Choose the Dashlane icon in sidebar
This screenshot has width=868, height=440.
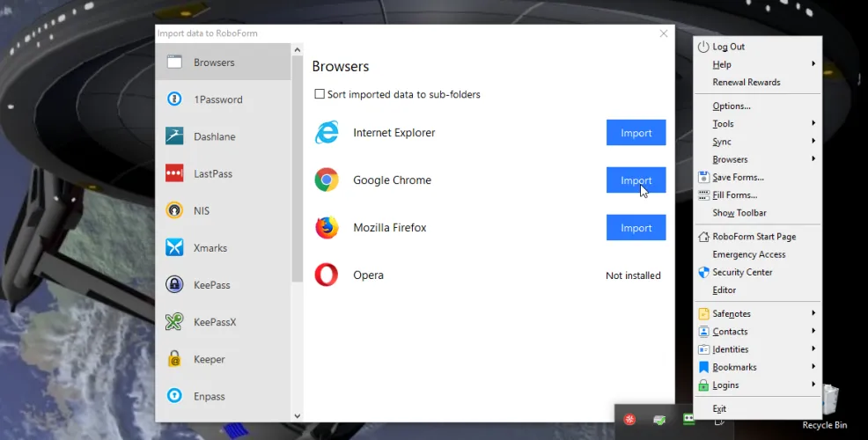click(174, 136)
